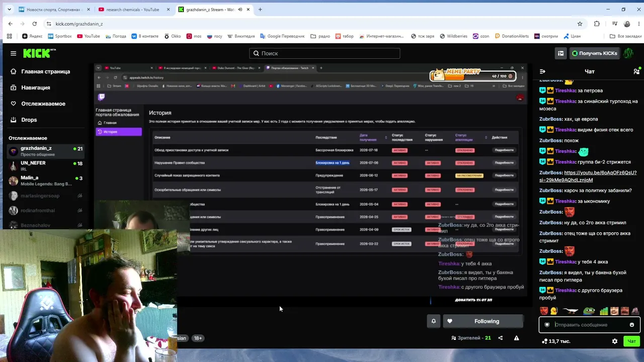The image size is (644, 362).
Task: Switch to the Новости спорта tab
Action: tap(54, 10)
